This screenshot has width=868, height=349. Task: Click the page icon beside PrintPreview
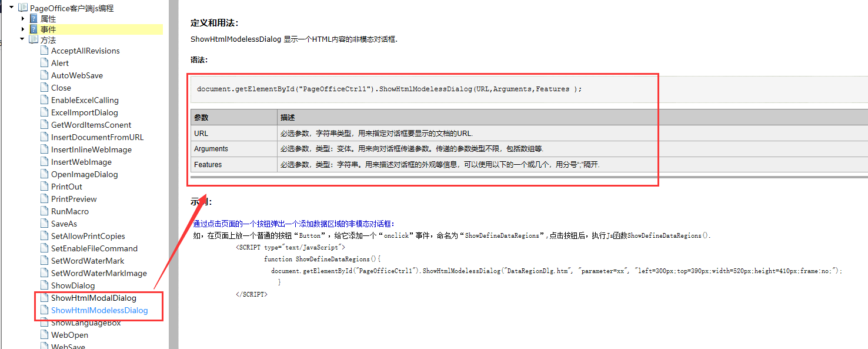point(44,199)
